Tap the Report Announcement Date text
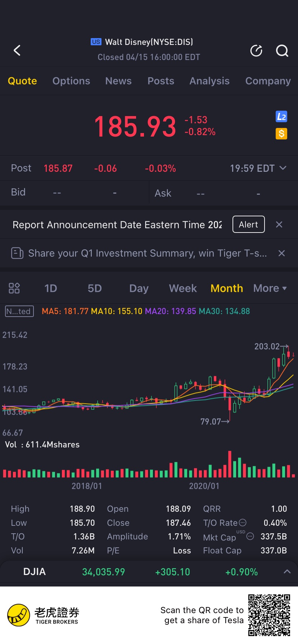 (x=117, y=225)
